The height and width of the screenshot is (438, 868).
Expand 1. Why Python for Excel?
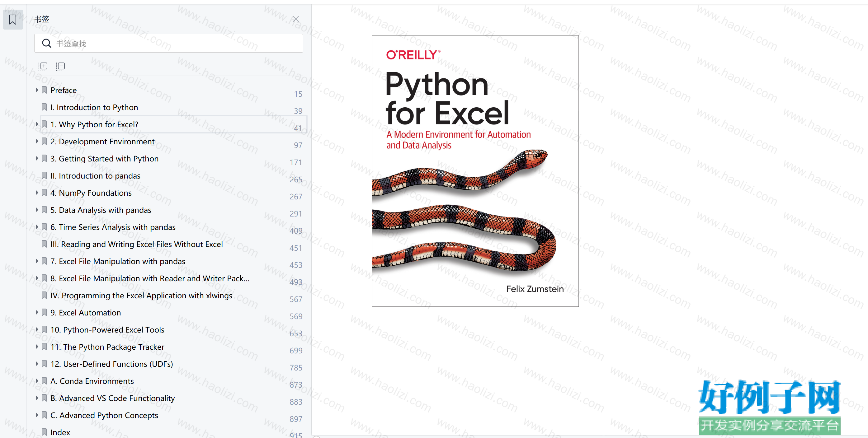point(37,124)
